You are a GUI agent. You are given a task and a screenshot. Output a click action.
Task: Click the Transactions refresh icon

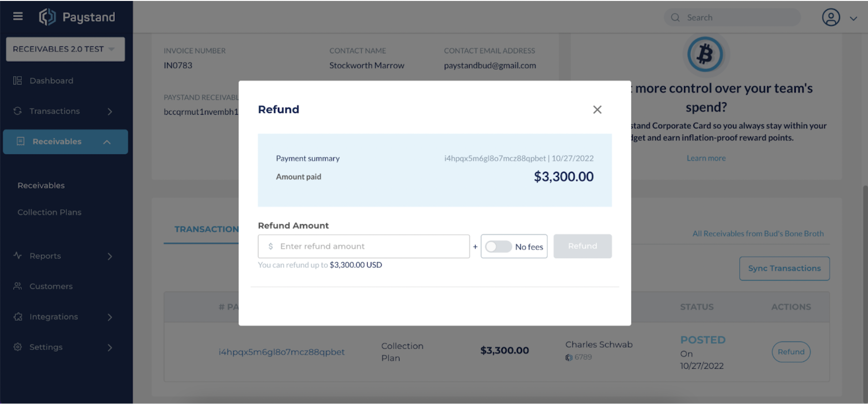pos(18,111)
